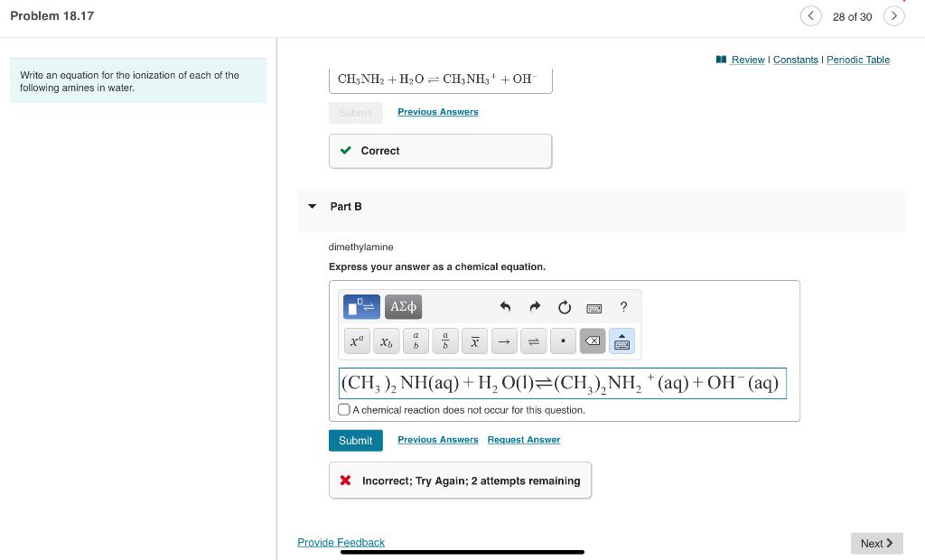Check 'A chemical reaction does not occur' box
This screenshot has height=560, width=925.
tap(343, 409)
